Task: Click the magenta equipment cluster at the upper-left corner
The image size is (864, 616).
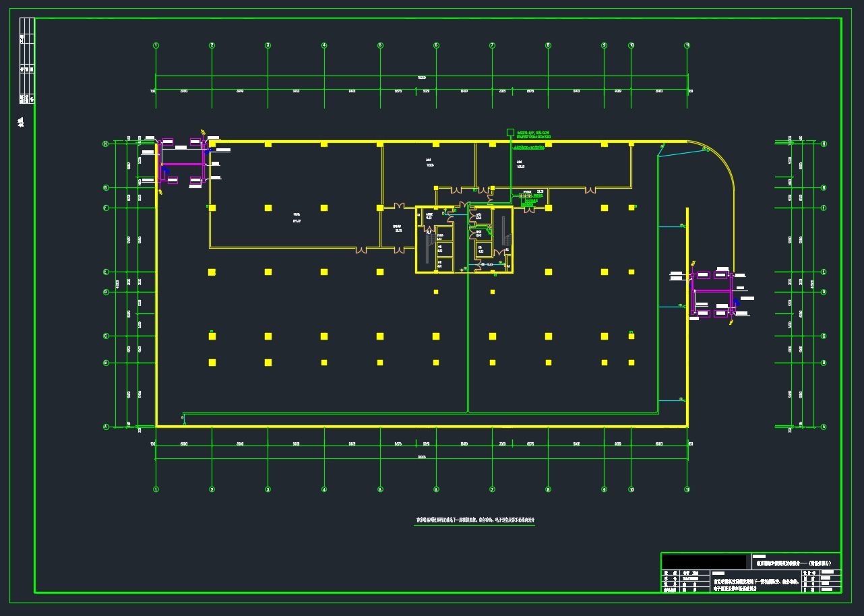Action: click(x=182, y=162)
